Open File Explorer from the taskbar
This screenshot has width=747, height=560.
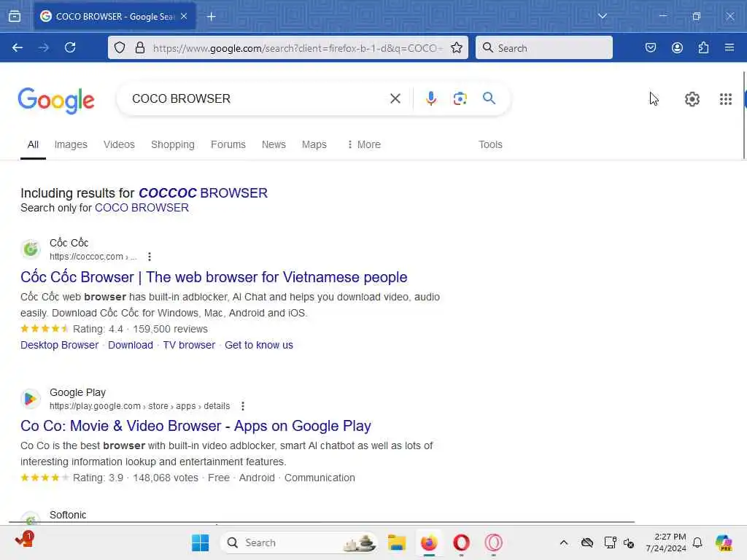tap(396, 542)
